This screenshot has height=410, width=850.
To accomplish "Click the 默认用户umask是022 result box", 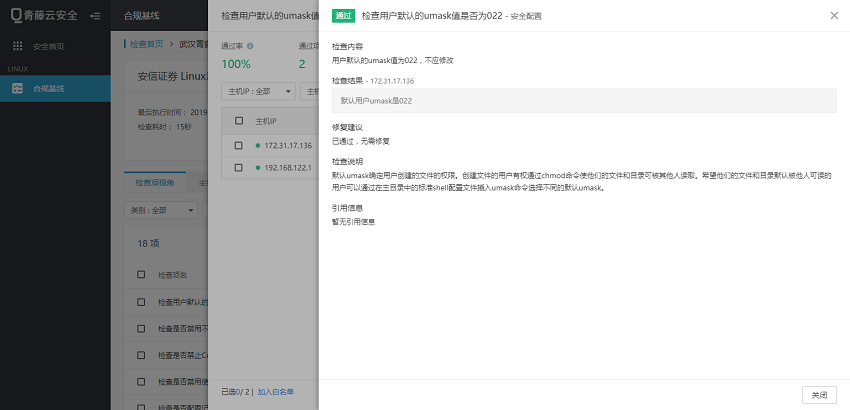I will tap(584, 101).
